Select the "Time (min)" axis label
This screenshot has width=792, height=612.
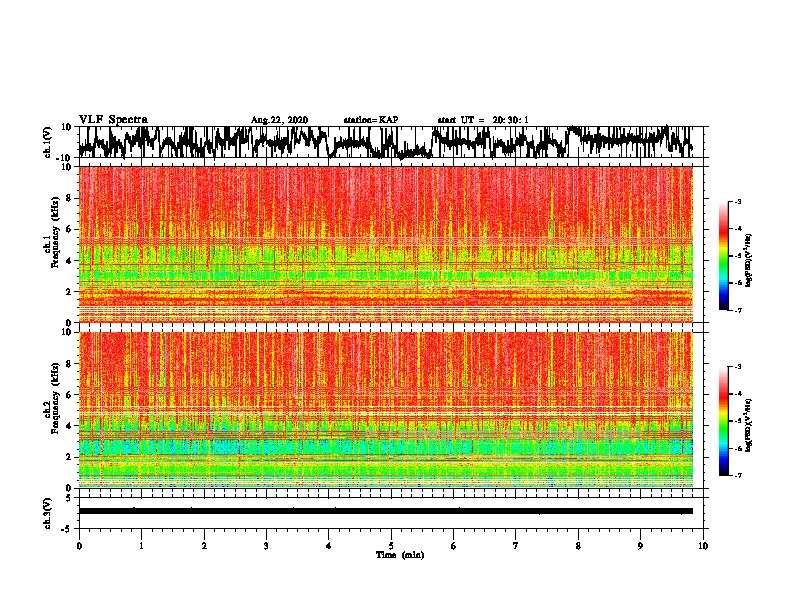click(400, 555)
